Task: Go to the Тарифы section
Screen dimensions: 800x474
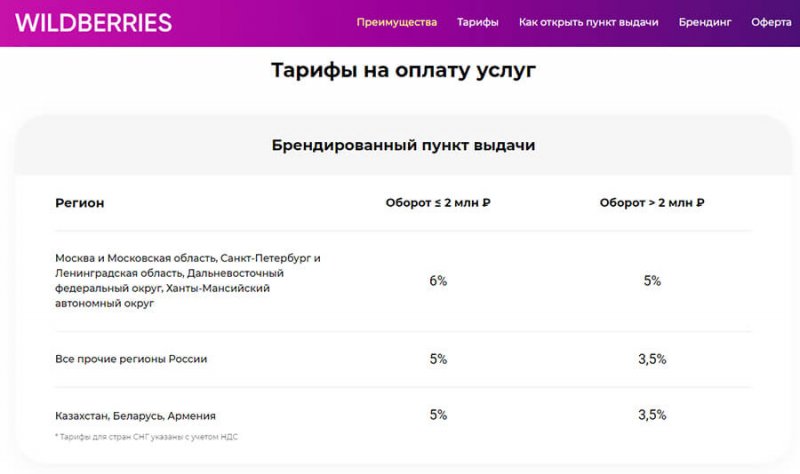Action: (x=477, y=22)
